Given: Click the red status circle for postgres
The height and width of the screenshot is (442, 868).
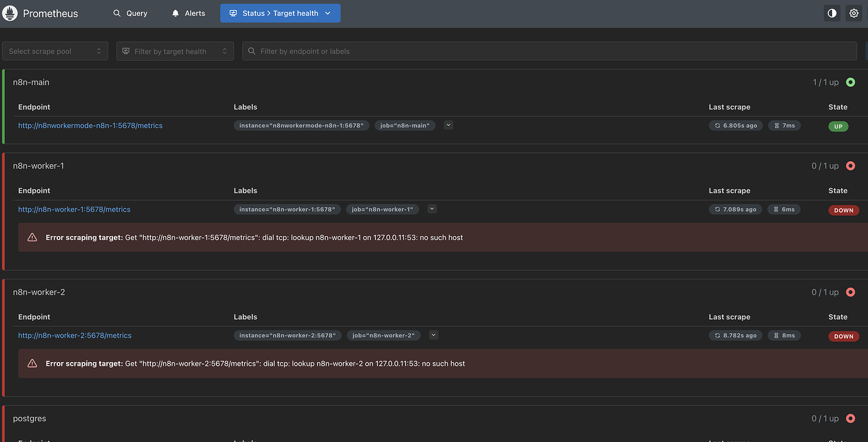Looking at the screenshot, I should click(851, 418).
